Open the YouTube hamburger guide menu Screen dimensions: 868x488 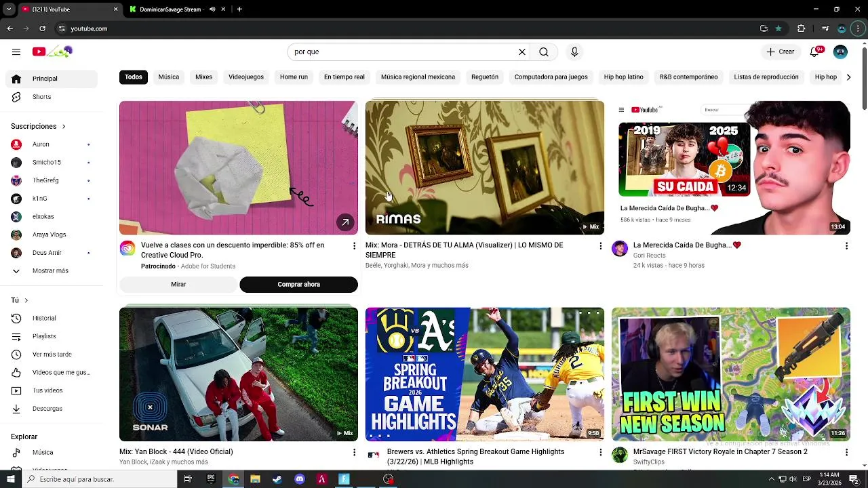coord(16,52)
